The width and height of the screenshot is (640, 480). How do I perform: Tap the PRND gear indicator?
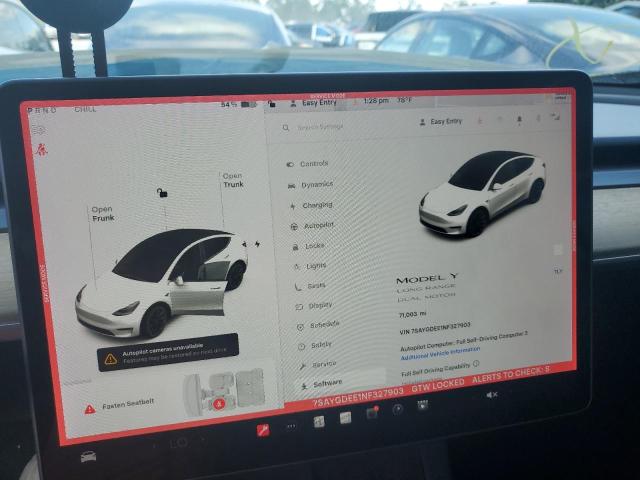click(42, 110)
